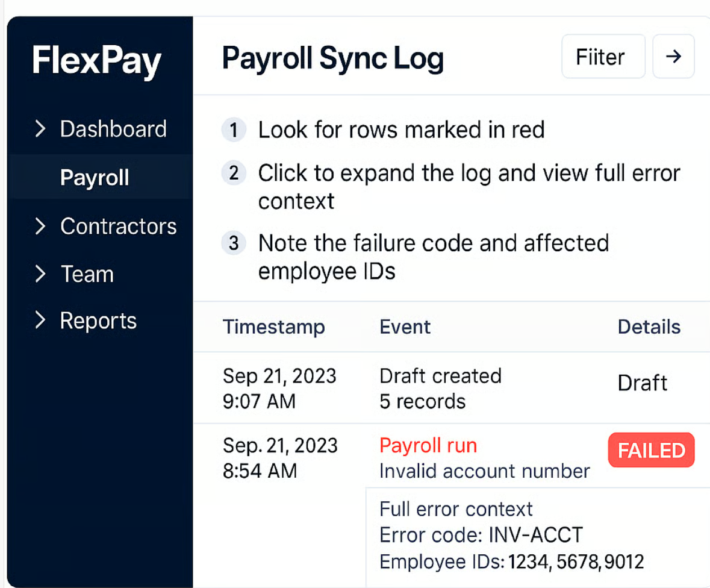Expand the Dashboard chevron

click(x=40, y=129)
